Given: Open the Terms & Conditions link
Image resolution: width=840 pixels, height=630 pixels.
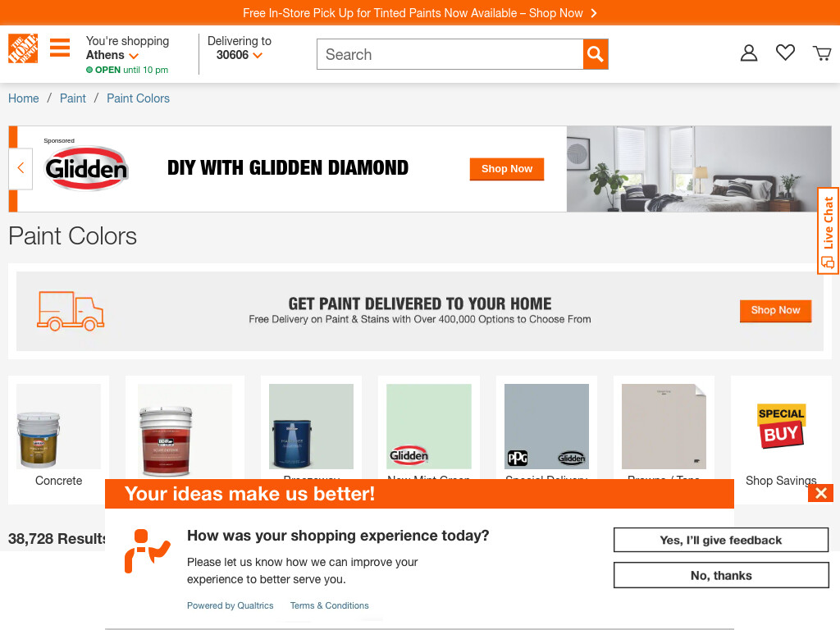Looking at the screenshot, I should point(330,605).
